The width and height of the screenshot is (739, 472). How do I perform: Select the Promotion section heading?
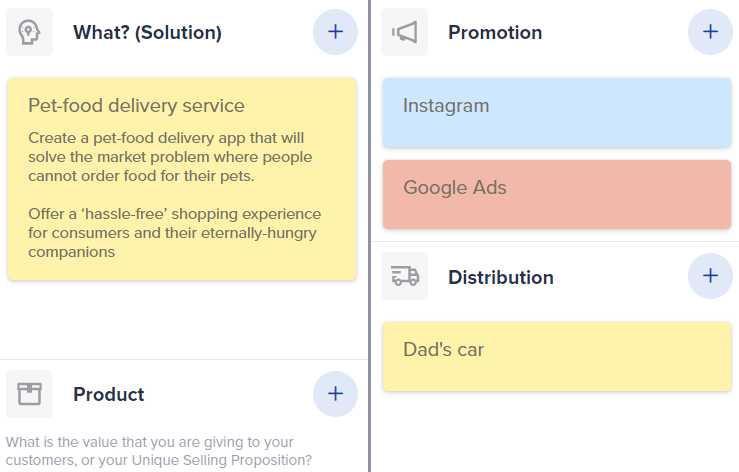click(495, 33)
